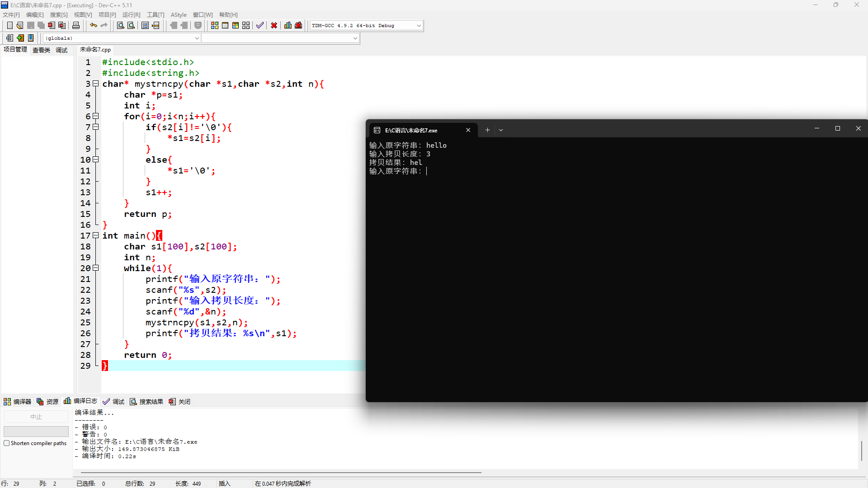868x488 pixels.
Task: Click the Print toolbar icon
Action: [76, 25]
